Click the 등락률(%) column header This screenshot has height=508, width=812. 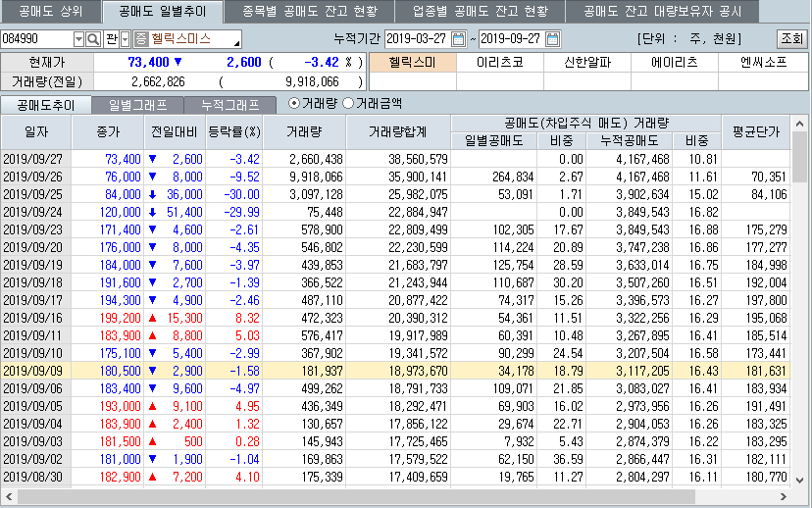(x=234, y=132)
